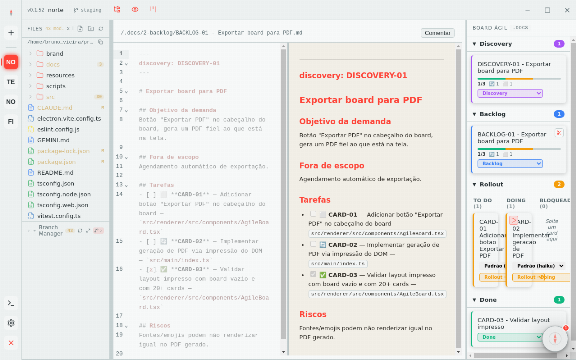
Task: Open Padrão (haiku) dropdown on CARD-02
Action: (x=540, y=266)
